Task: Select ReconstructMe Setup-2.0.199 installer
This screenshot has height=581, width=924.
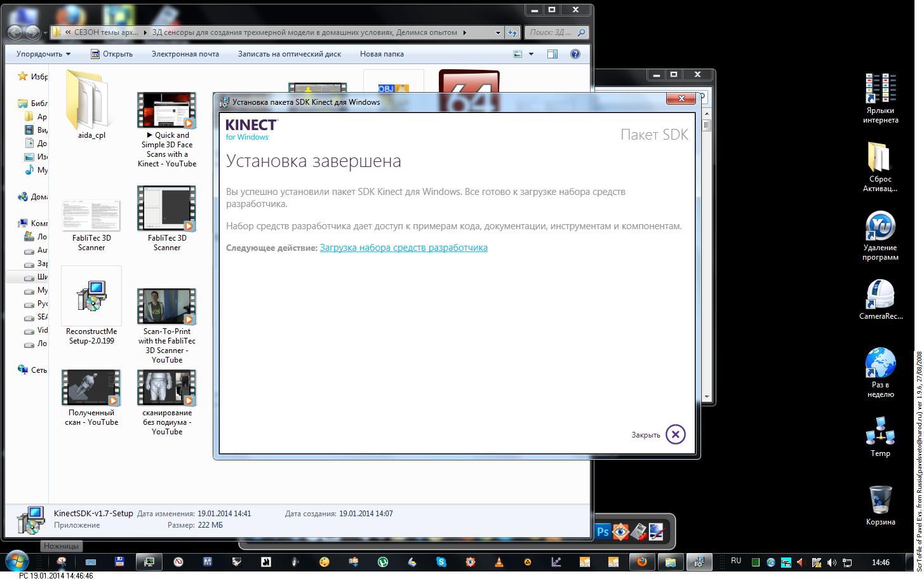Action: click(91, 306)
